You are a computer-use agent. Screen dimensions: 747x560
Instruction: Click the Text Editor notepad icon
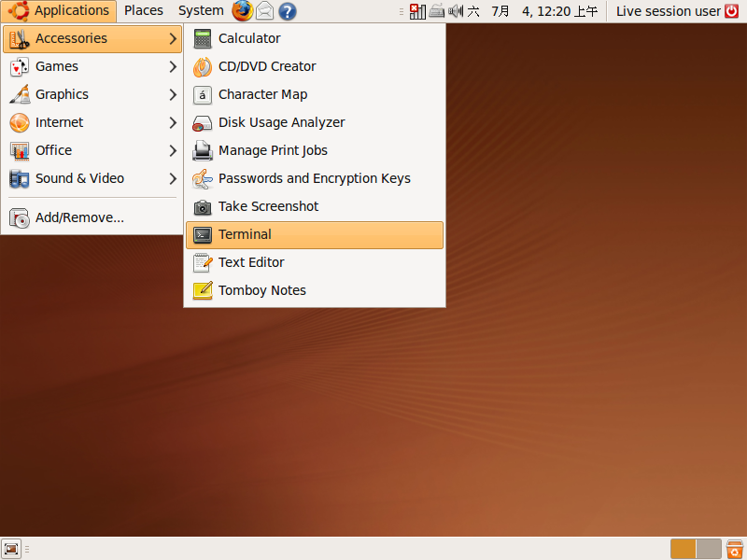click(203, 262)
